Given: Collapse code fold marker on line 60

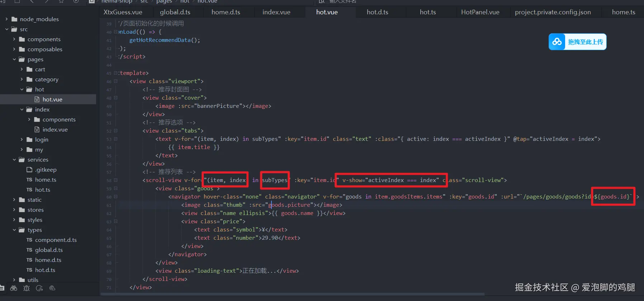Looking at the screenshot, I should [115, 197].
